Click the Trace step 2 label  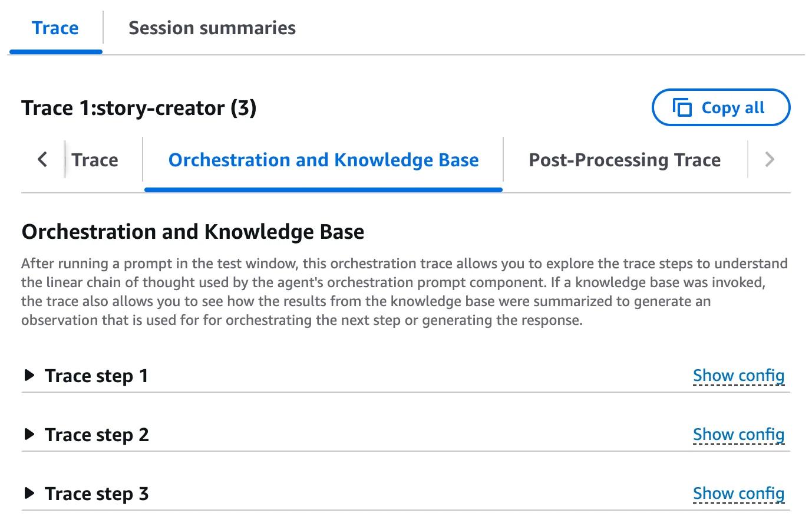pyautogui.click(x=97, y=435)
